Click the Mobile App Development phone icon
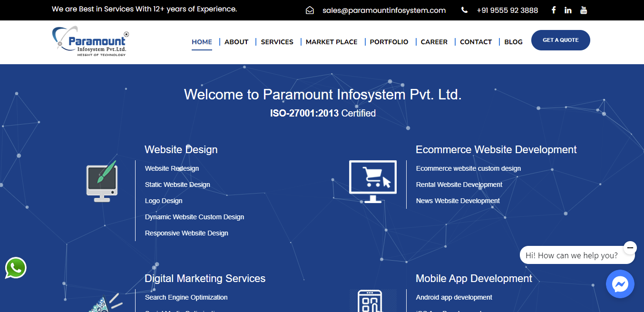644x312 pixels. click(372, 301)
